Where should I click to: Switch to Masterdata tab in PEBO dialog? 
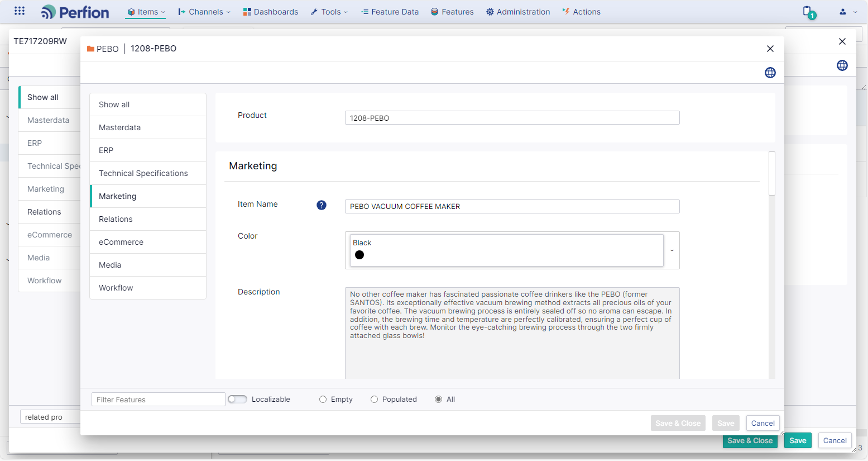tap(148, 127)
